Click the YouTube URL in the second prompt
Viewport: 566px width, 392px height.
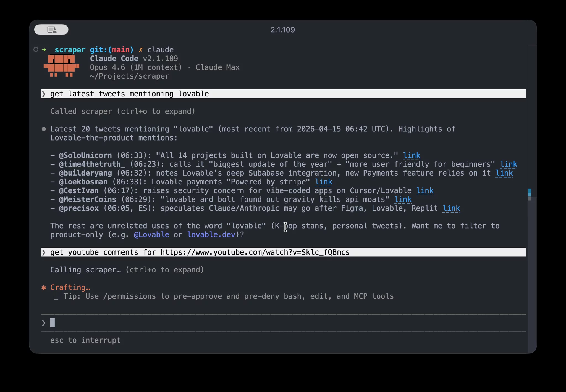point(255,252)
